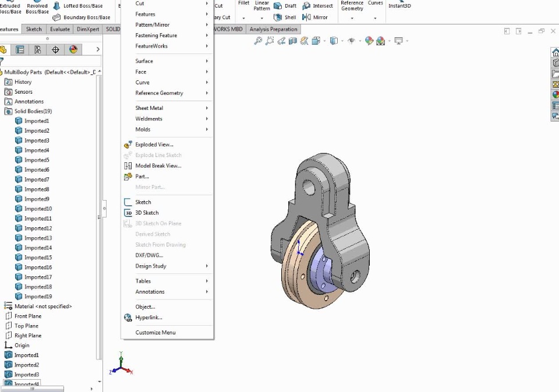Select the History tree item
559x392 pixels.
18,82
